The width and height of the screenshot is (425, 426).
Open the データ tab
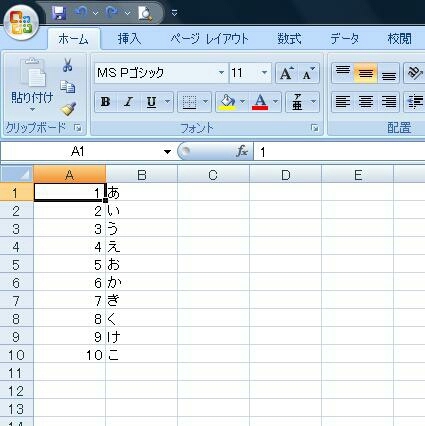(345, 39)
